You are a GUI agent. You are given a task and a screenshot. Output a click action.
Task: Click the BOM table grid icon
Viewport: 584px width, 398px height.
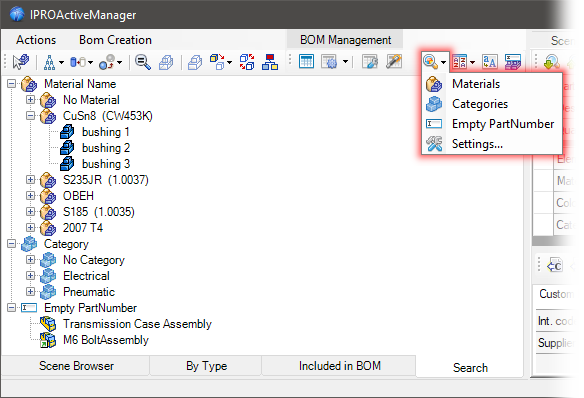pos(306,61)
